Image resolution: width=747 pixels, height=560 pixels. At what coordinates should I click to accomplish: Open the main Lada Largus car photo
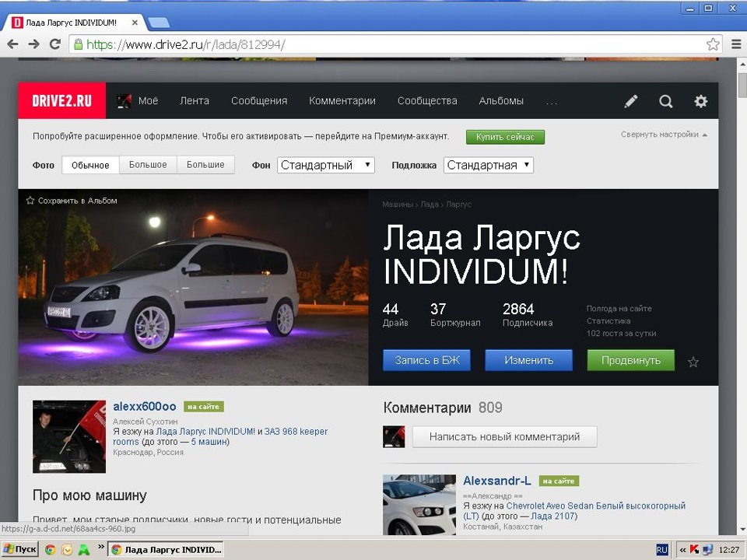point(193,287)
